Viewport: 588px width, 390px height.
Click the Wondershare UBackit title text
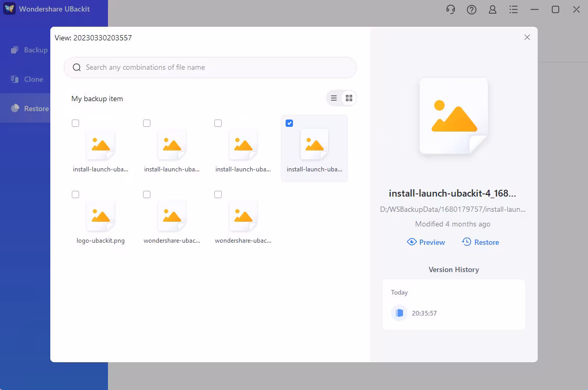(x=55, y=9)
